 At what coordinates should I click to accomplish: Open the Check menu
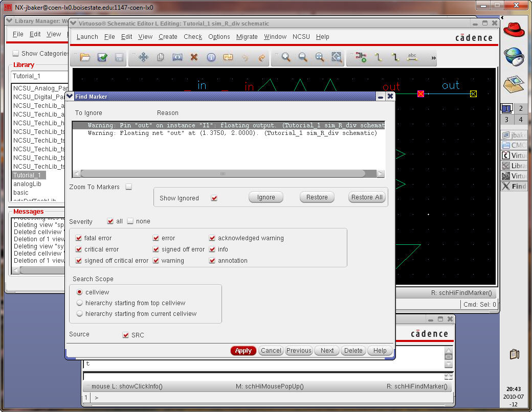193,37
